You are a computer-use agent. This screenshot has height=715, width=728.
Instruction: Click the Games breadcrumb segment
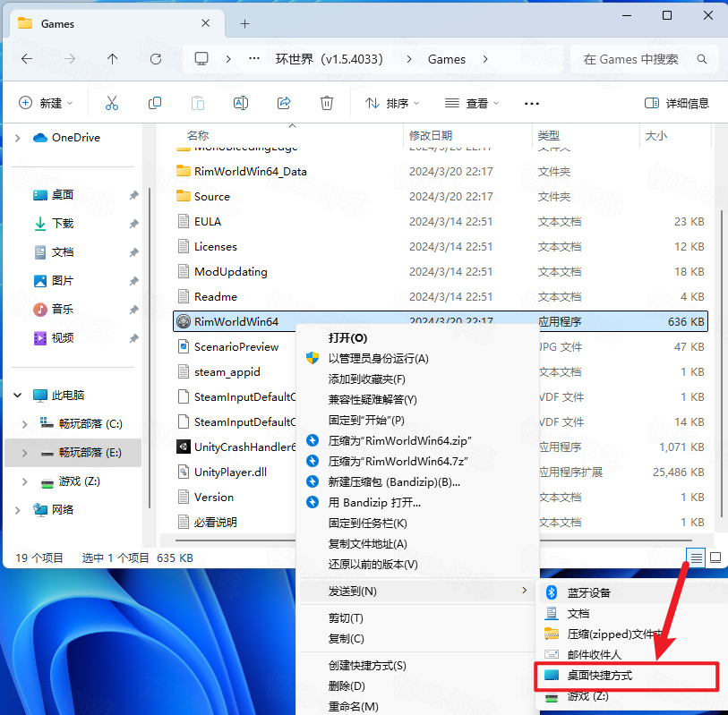447,59
